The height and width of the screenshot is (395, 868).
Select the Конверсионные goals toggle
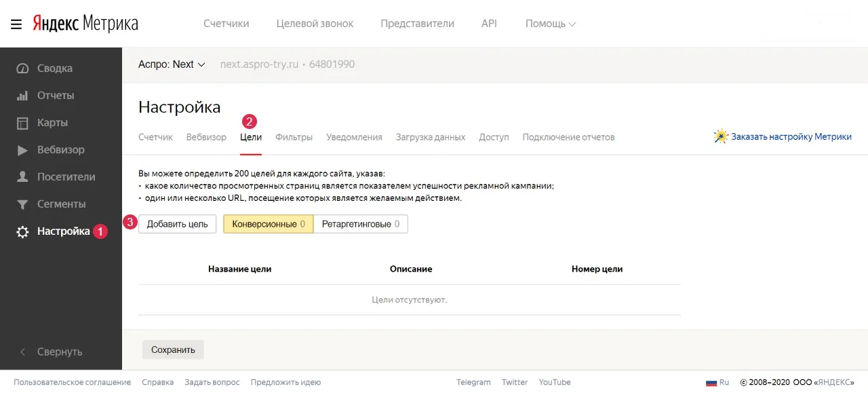coord(269,224)
